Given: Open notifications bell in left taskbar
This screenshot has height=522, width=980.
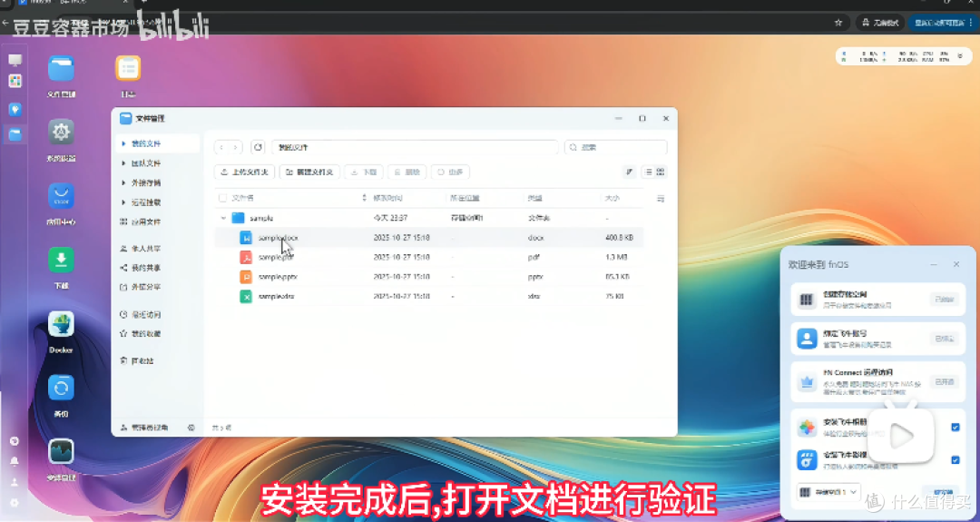Looking at the screenshot, I should tap(15, 461).
